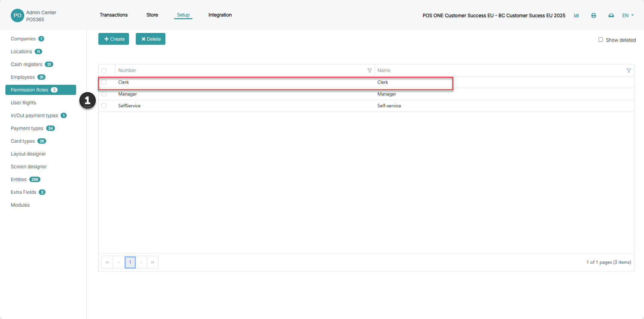Viewport: 644px width, 319px height.
Task: Click the PO avatar logo
Action: pyautogui.click(x=17, y=15)
